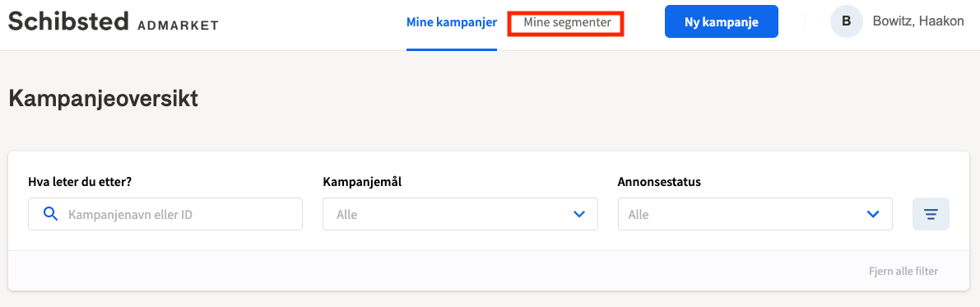Click the Annonsestatus field label
The height and width of the screenshot is (307, 980).
pos(659,182)
